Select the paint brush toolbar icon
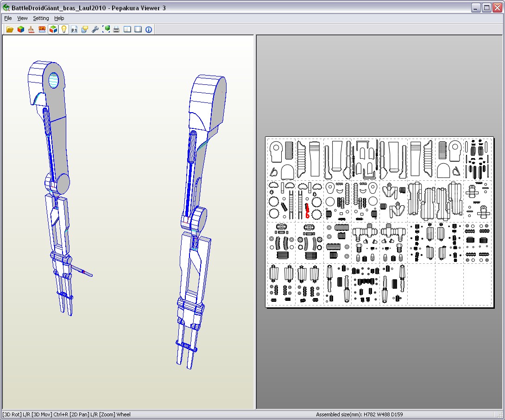The width and height of the screenshot is (505, 420). point(31,29)
